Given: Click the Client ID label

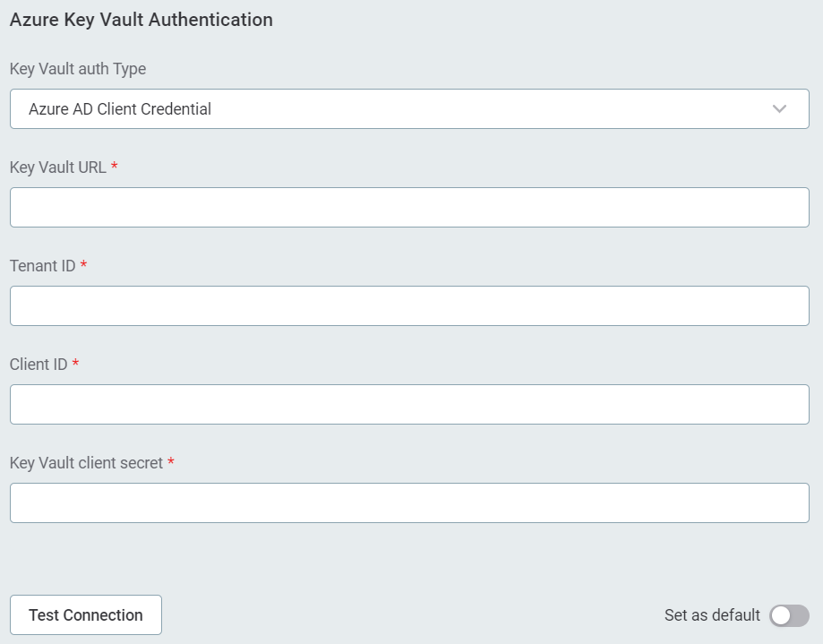Looking at the screenshot, I should click(x=39, y=365).
